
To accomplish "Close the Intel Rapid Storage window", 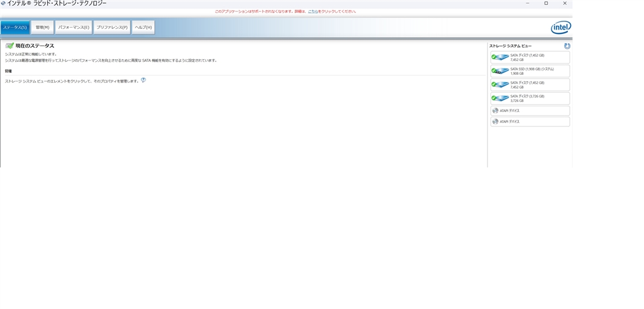I will click(565, 3).
